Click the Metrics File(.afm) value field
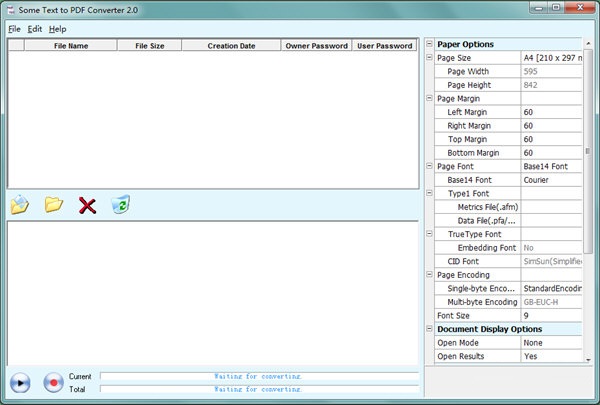This screenshot has width=600, height=405. pyautogui.click(x=551, y=207)
